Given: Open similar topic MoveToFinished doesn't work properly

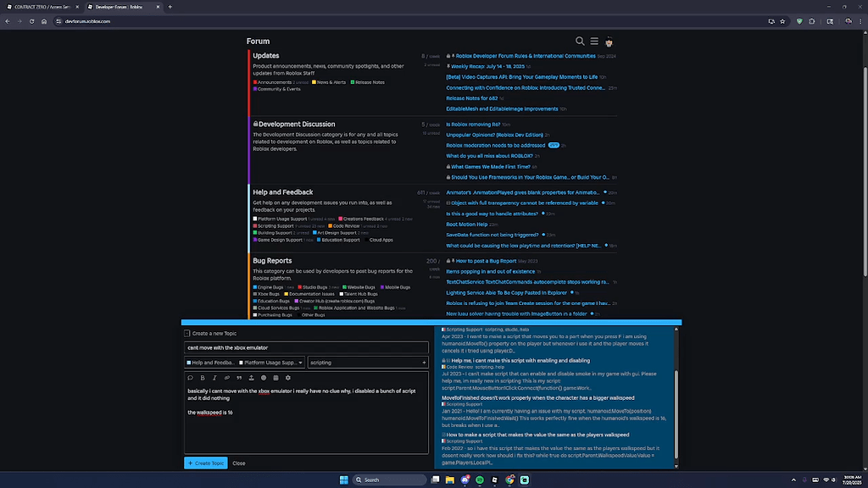Looking at the screenshot, I should pos(538,398).
